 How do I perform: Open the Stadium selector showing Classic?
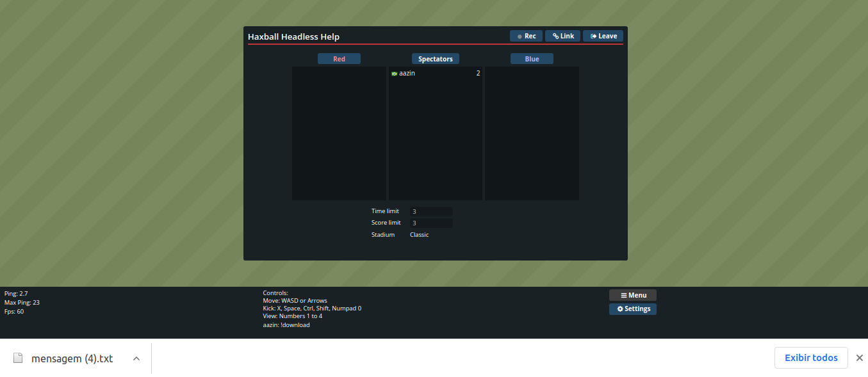(419, 234)
